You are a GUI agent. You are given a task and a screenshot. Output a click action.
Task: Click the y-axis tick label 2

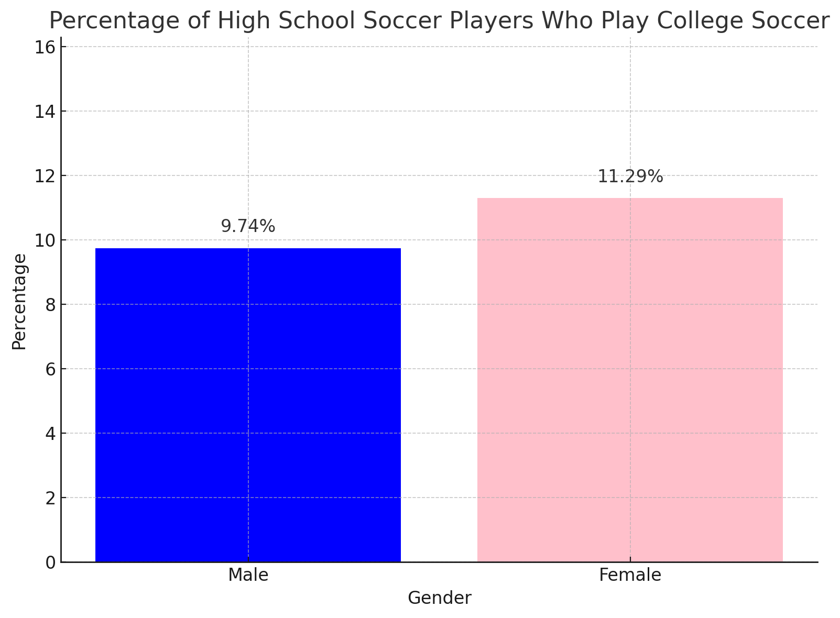51,498
